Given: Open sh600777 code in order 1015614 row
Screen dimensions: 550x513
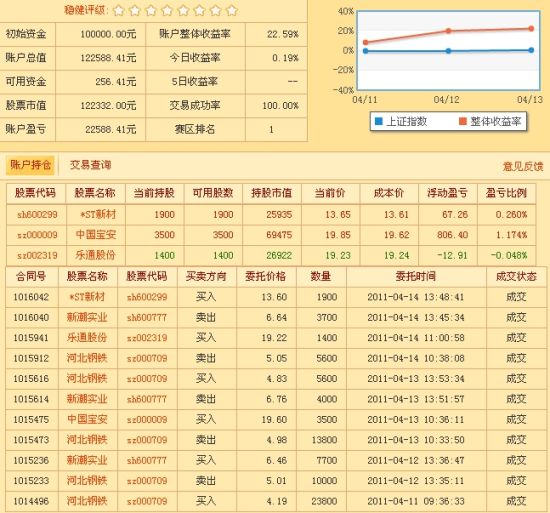Looking at the screenshot, I should (147, 399).
